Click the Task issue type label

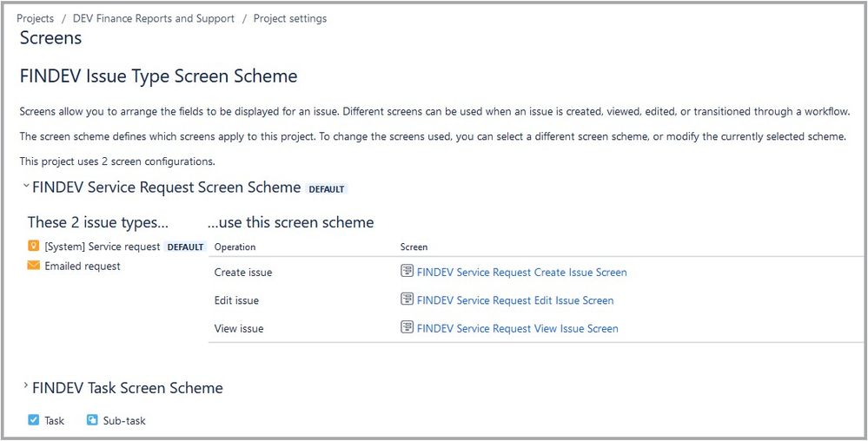pos(54,420)
